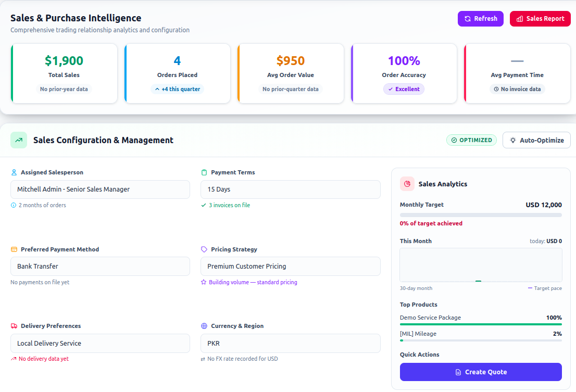576x392 pixels.
Task: Click the truck icon beside Delivery Preferences
Action: (x=14, y=326)
